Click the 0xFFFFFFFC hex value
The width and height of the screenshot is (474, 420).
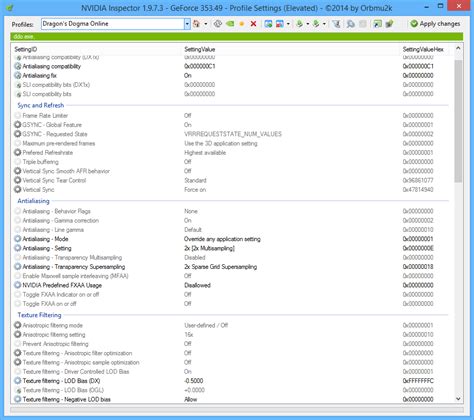click(x=418, y=381)
